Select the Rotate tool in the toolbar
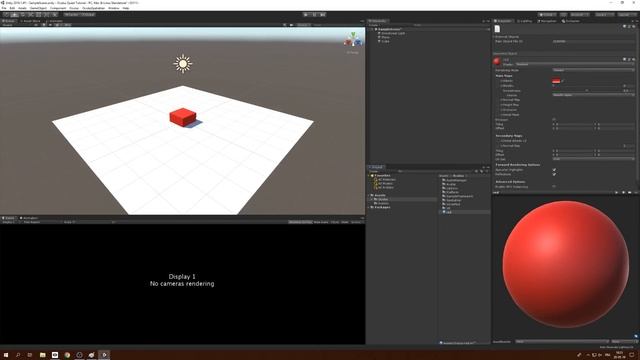This screenshot has width=640, height=360. click(x=22, y=14)
